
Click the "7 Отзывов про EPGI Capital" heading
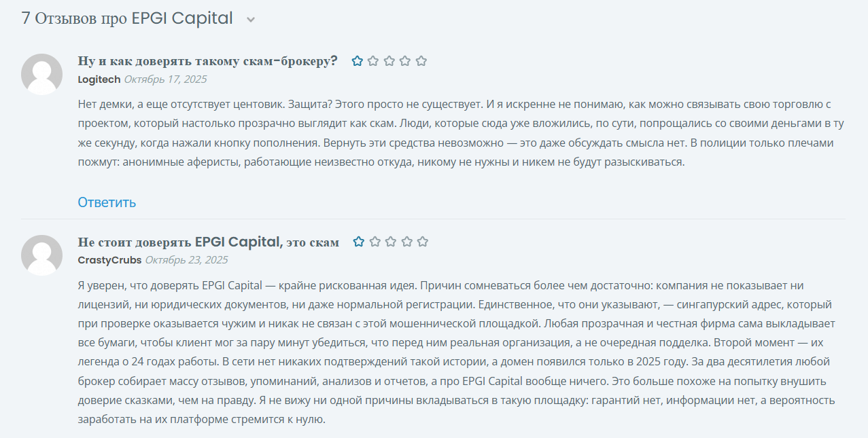127,18
